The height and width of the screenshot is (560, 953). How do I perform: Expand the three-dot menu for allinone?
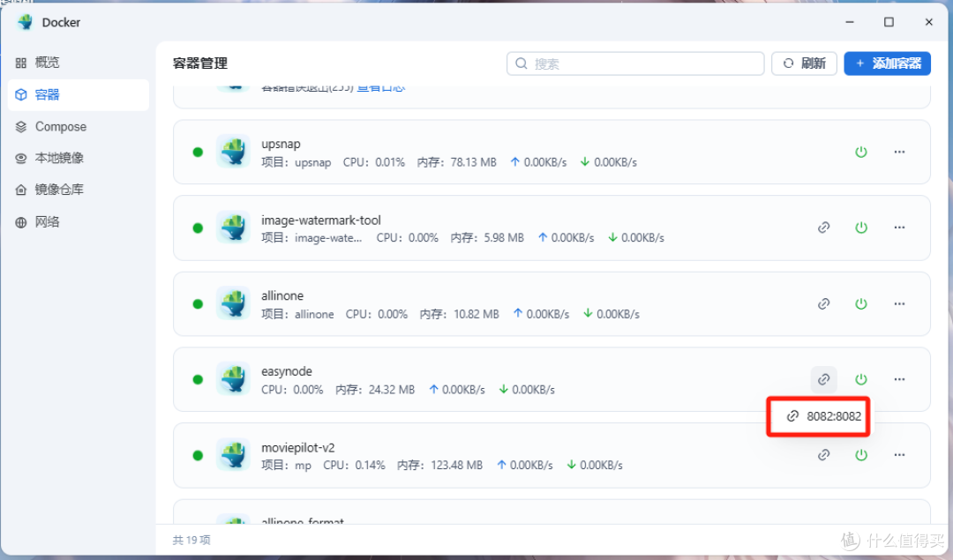(899, 303)
